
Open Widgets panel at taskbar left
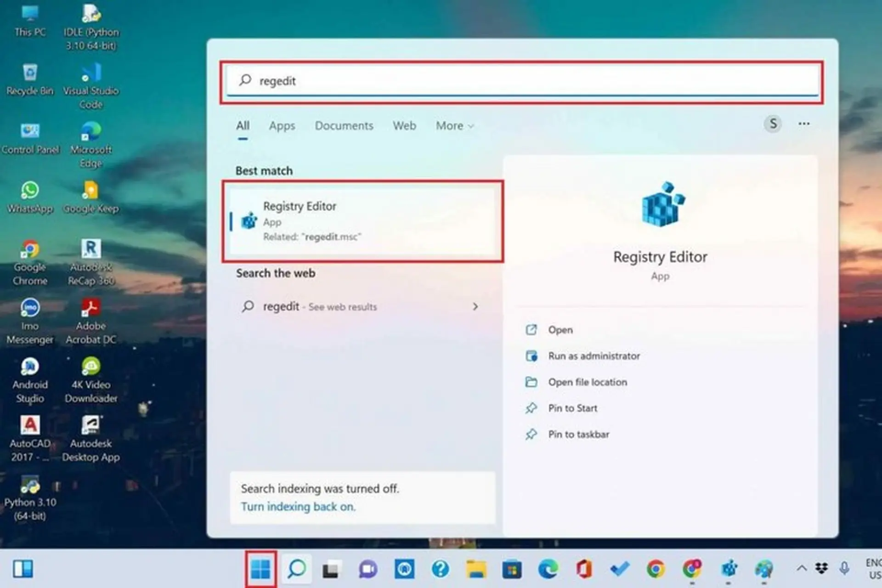pyautogui.click(x=23, y=570)
